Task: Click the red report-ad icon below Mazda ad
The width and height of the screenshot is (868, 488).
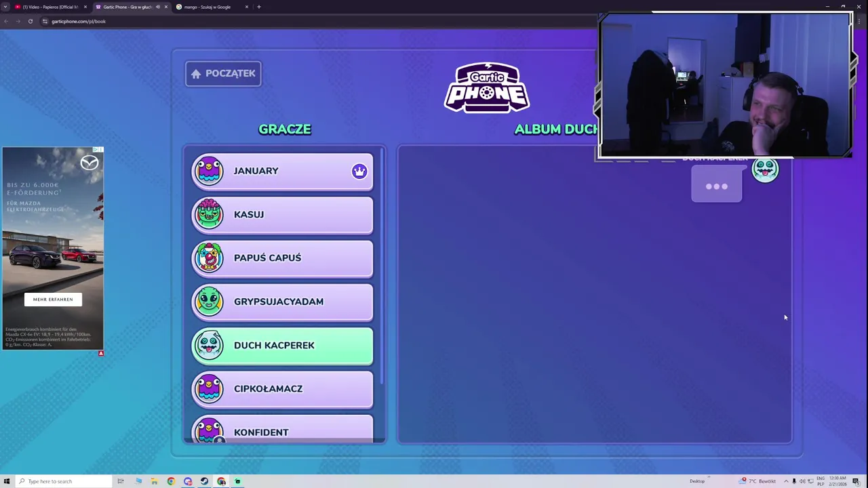Action: [x=100, y=353]
